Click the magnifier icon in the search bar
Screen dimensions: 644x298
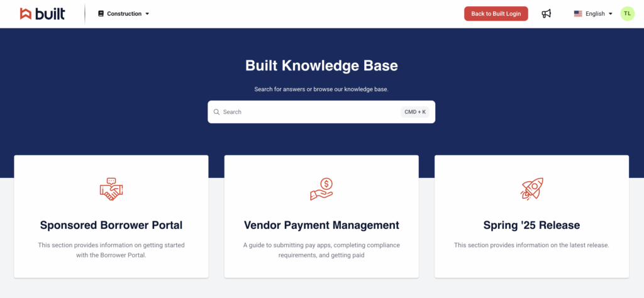[216, 112]
